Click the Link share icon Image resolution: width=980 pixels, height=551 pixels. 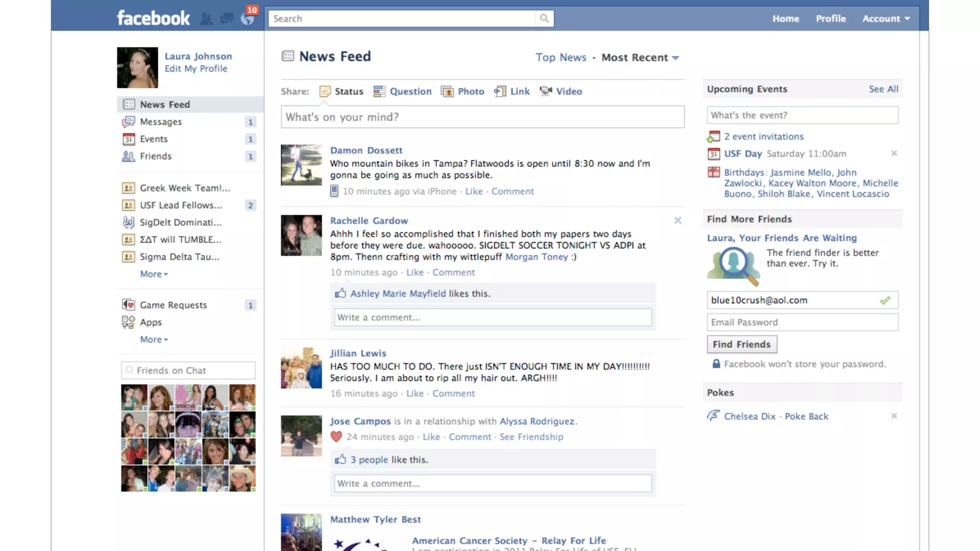pos(500,91)
